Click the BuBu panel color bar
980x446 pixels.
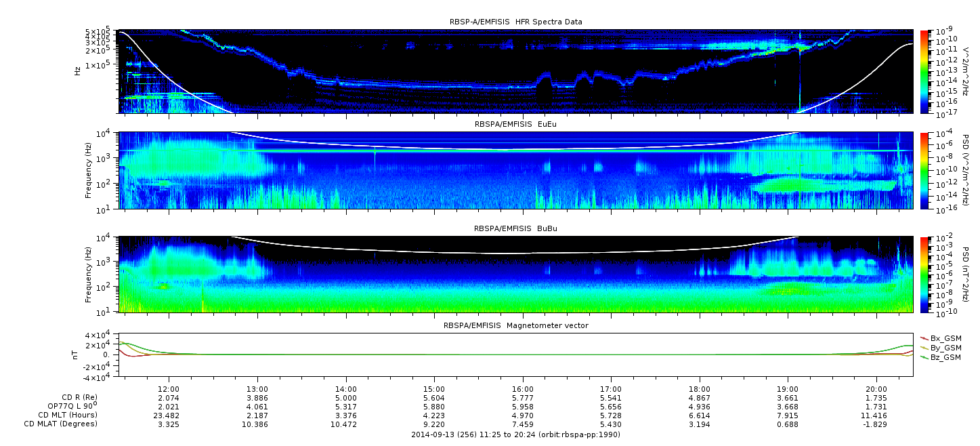coord(924,274)
